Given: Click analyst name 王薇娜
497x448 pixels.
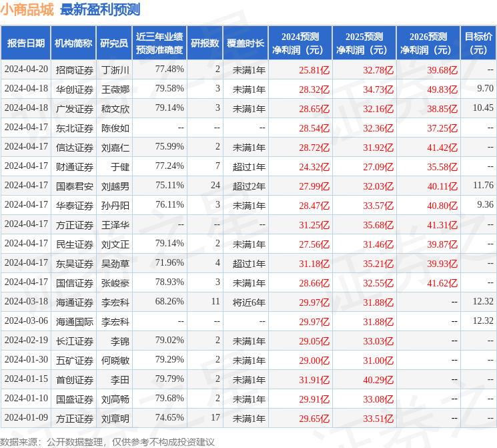Looking at the screenshot, I should click(x=115, y=89).
